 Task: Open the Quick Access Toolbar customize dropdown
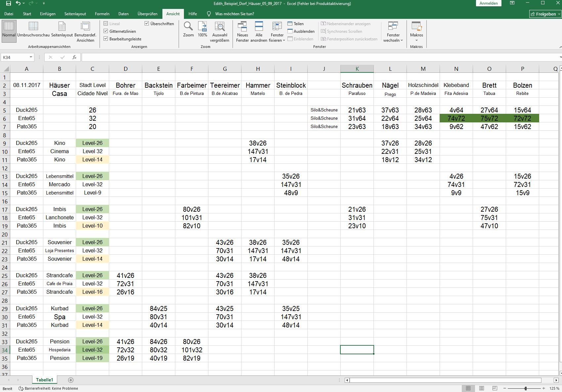tap(44, 3)
